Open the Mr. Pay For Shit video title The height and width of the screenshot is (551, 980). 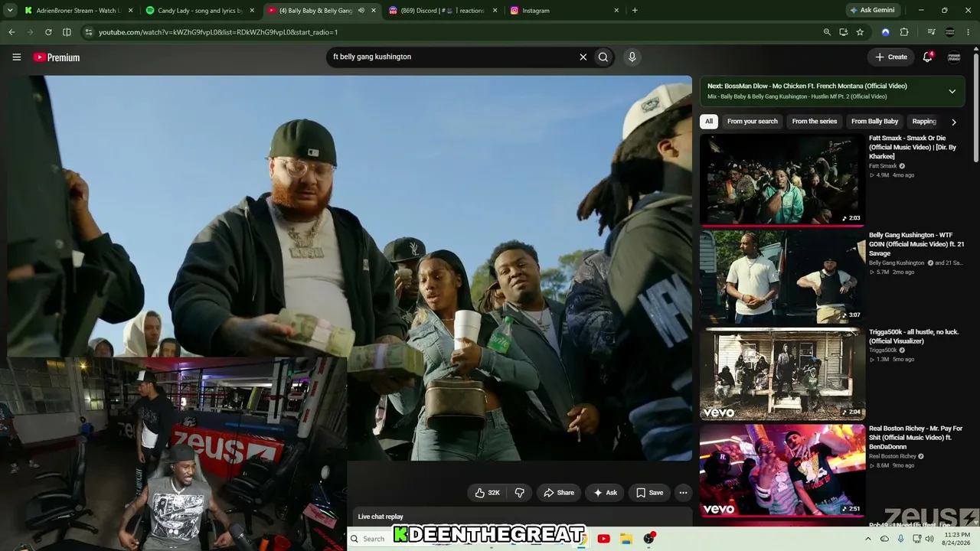(x=916, y=438)
